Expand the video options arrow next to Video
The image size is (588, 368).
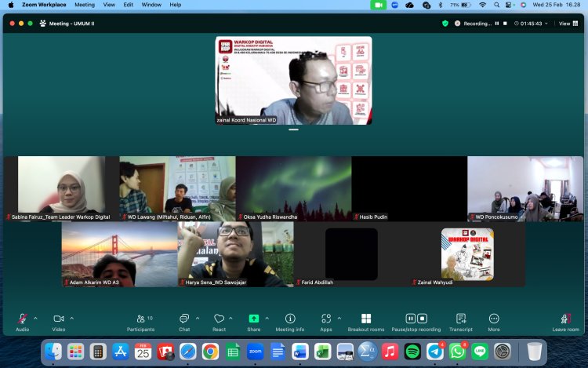pos(72,318)
